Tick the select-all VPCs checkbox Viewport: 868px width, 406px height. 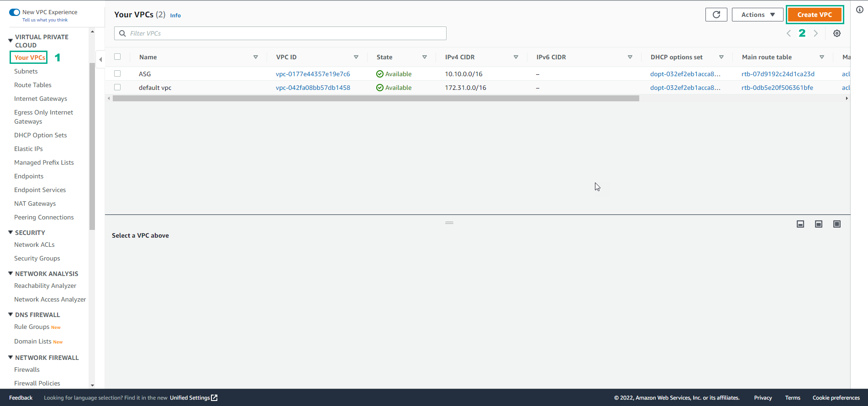click(x=117, y=57)
